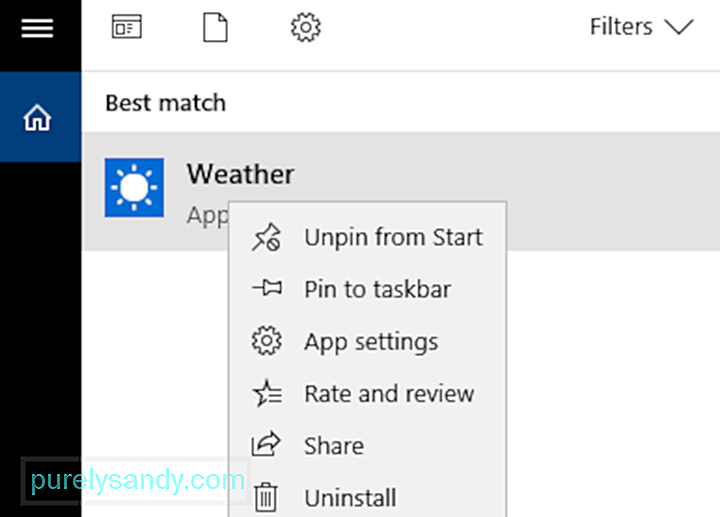Open App settings from context menu
Screen dimensions: 720x517
click(368, 342)
